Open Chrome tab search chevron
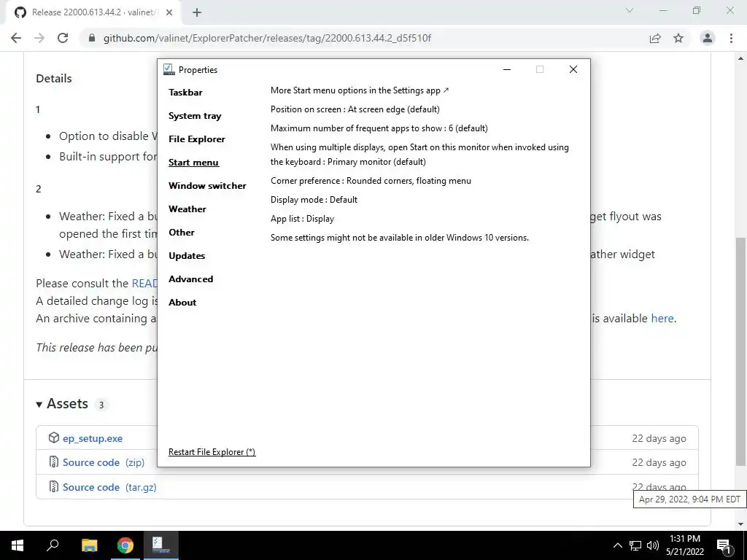This screenshot has height=560, width=747. (x=630, y=10)
